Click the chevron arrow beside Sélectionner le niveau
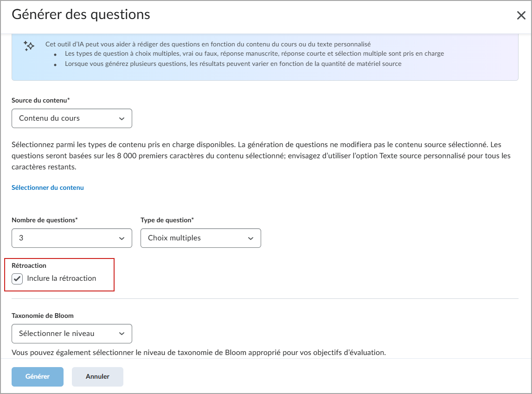Image resolution: width=532 pixels, height=394 pixels. pos(122,334)
